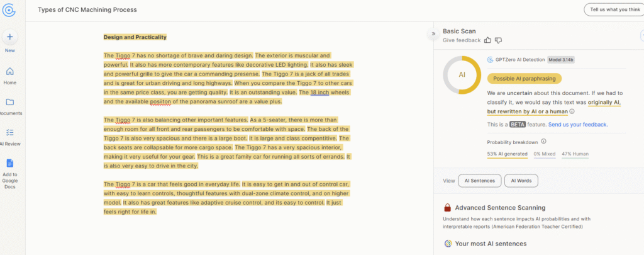Click info icon next to Probability breakdown

coord(543,142)
